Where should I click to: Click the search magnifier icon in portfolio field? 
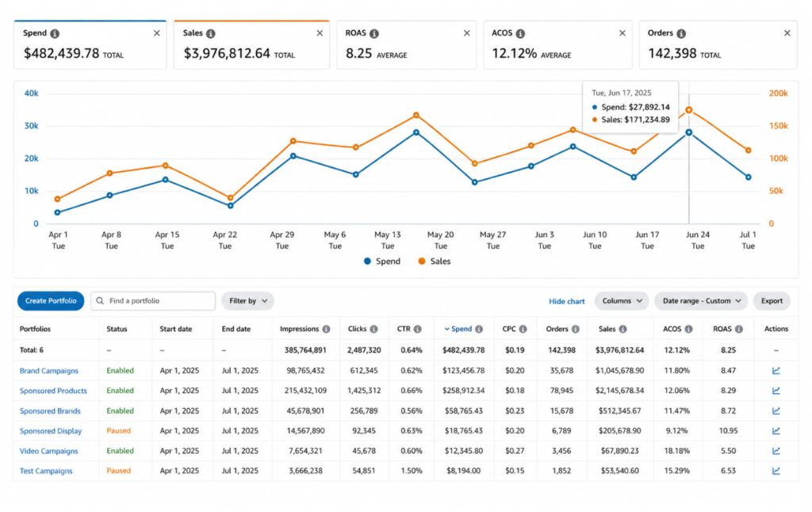(x=100, y=301)
